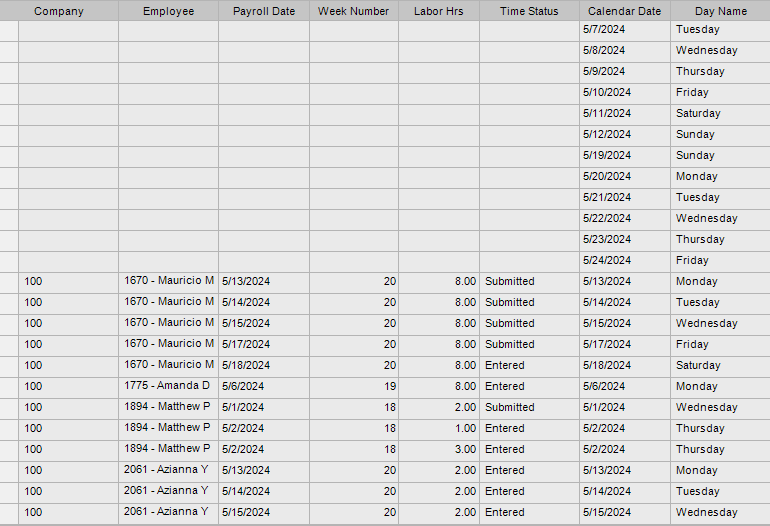The width and height of the screenshot is (770, 526).
Task: Sort by the Company column header
Action: pos(59,11)
